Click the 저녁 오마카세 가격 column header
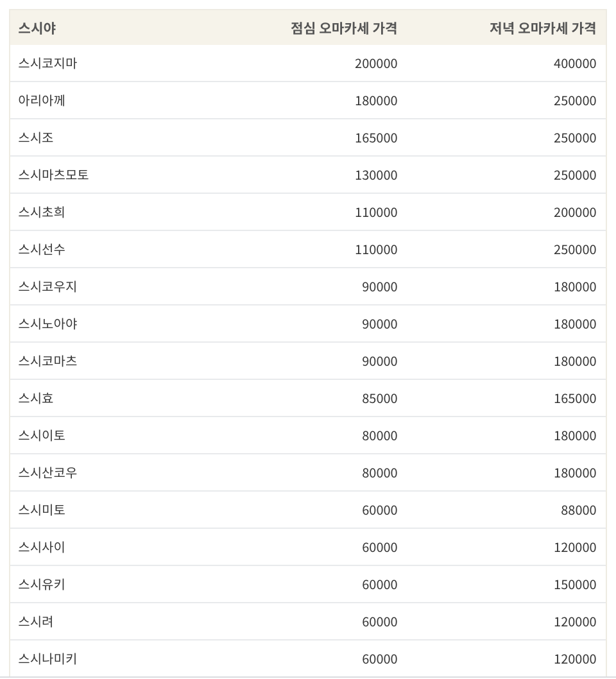 click(x=543, y=28)
